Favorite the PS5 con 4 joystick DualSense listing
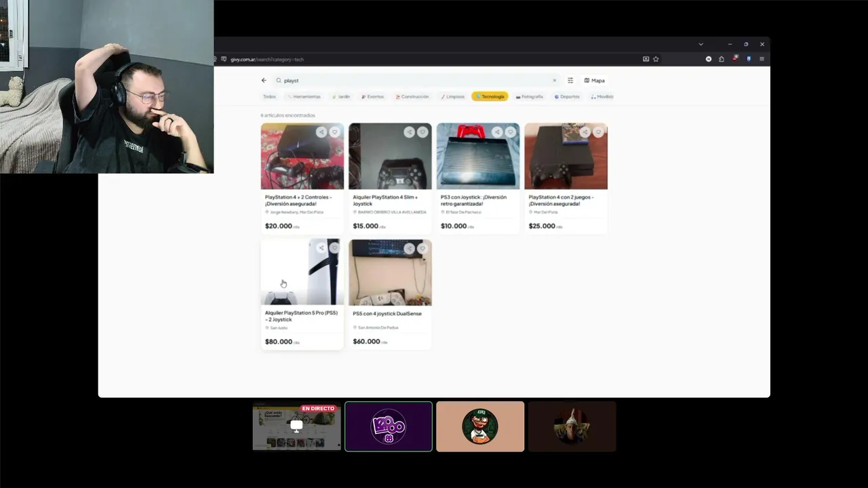This screenshot has height=488, width=868. point(422,248)
